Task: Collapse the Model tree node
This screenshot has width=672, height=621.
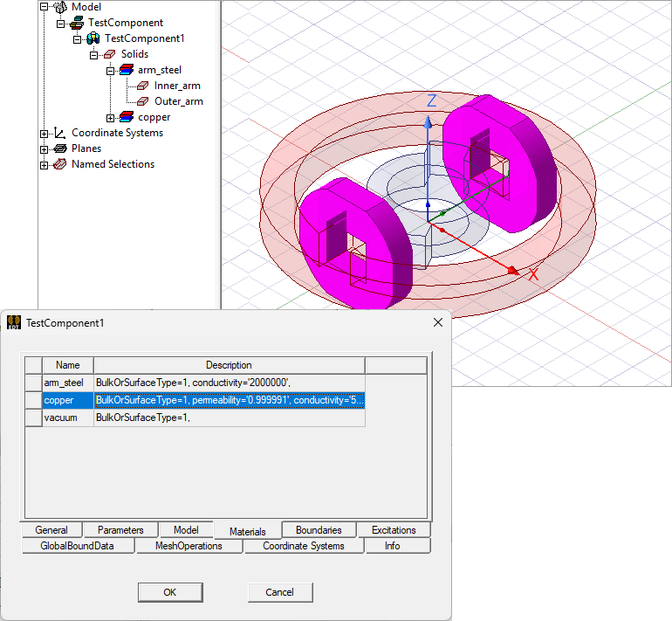Action: 45,7
